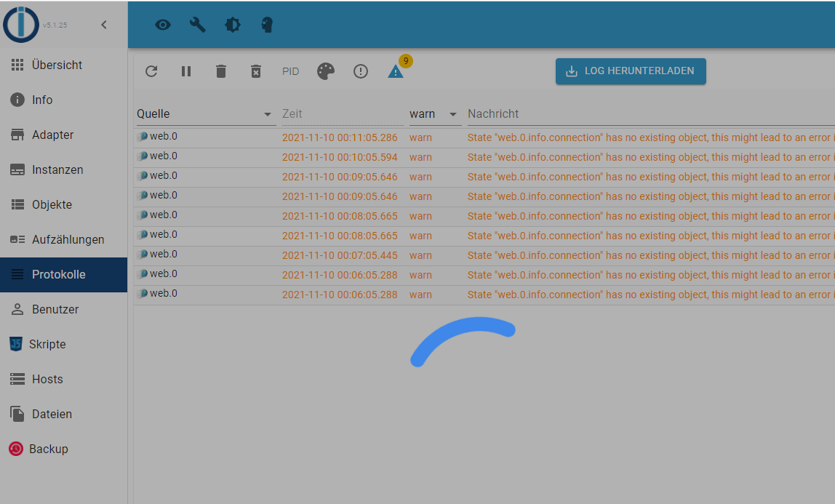The height and width of the screenshot is (504, 835).
Task: Select log timestamp 2021-11-10 00:07:05.445
Action: [340, 255]
